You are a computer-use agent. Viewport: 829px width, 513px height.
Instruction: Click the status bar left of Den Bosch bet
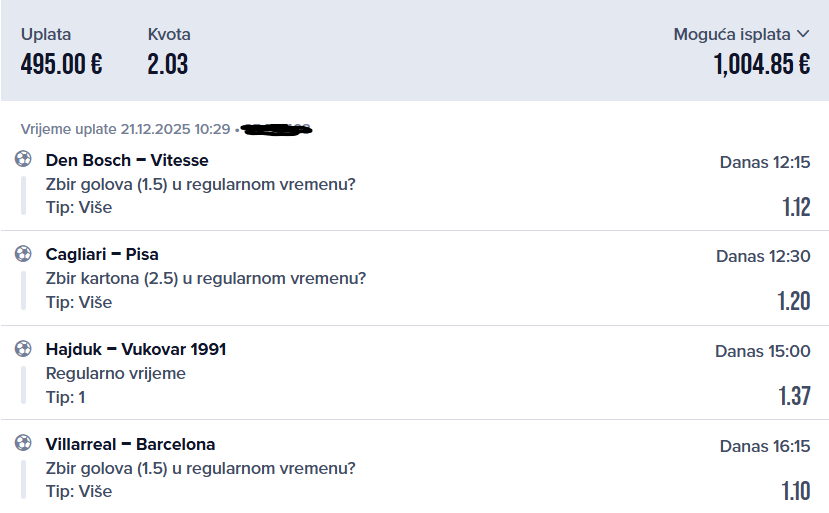tap(23, 195)
